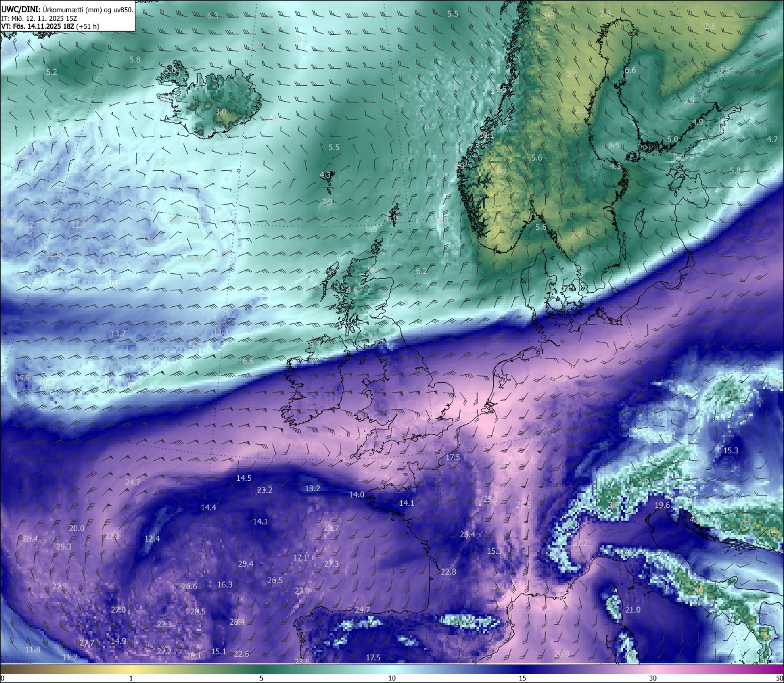
Task: Click the 30 tick on the color scale
Action: (x=653, y=678)
